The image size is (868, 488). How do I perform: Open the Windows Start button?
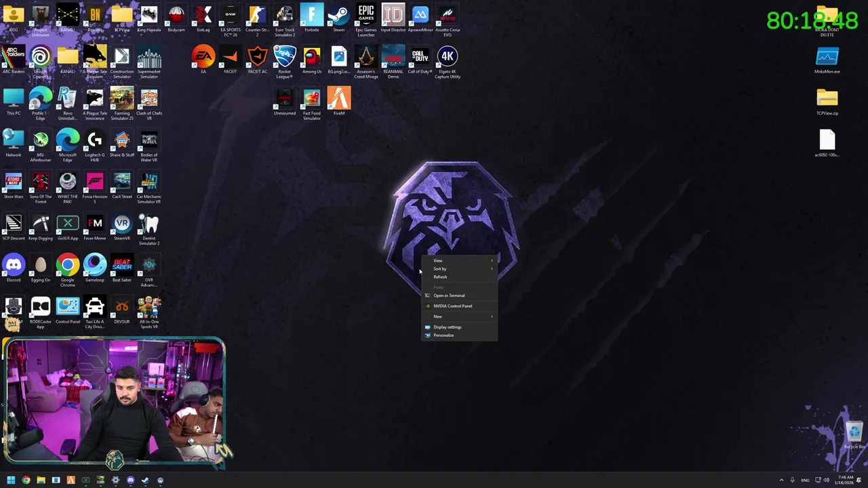[x=11, y=480]
